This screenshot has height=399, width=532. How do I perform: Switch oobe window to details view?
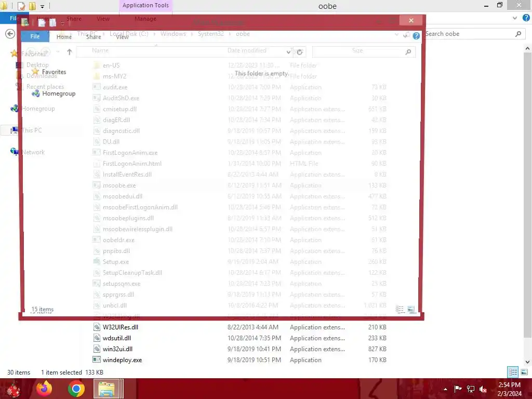(x=513, y=372)
